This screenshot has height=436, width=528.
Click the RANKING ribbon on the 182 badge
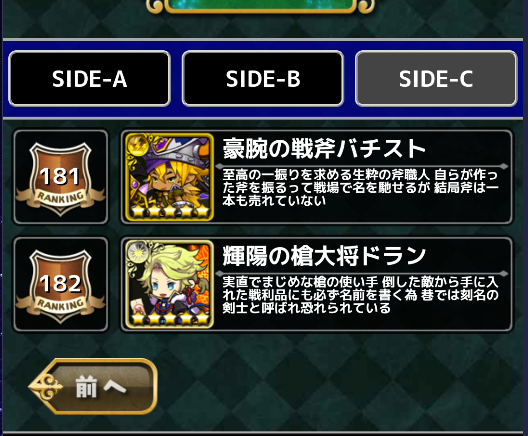tap(61, 305)
